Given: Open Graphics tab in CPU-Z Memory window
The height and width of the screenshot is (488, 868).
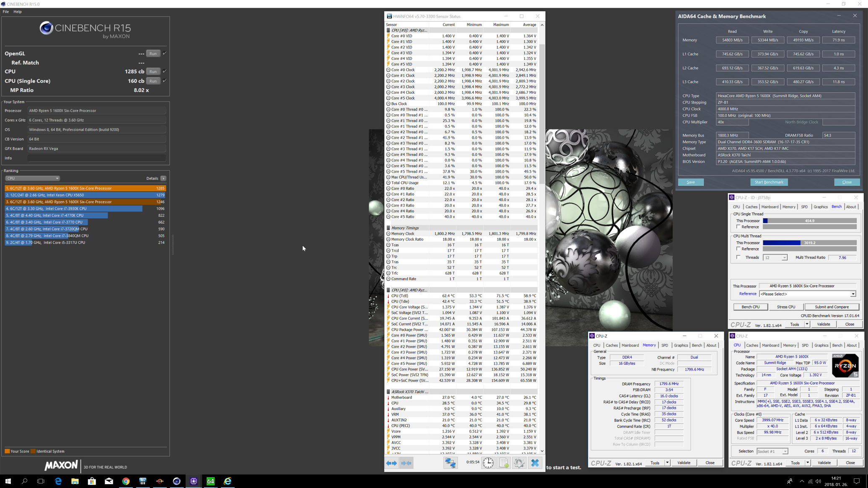Looking at the screenshot, I should (x=681, y=346).
